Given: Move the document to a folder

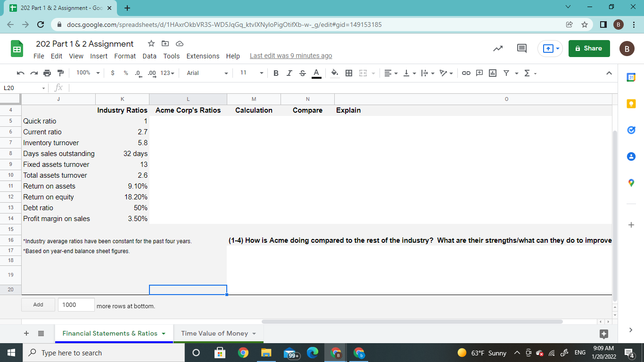Looking at the screenshot, I should click(165, 44).
